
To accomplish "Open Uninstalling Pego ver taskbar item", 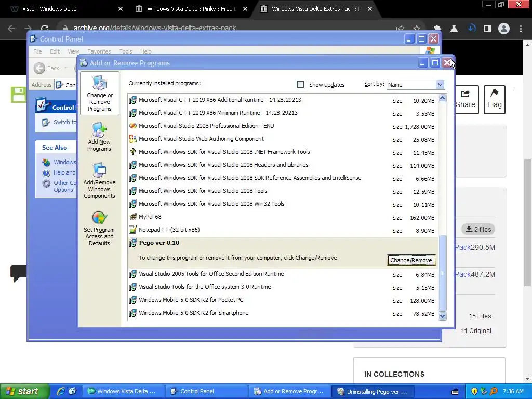I will tap(373, 392).
